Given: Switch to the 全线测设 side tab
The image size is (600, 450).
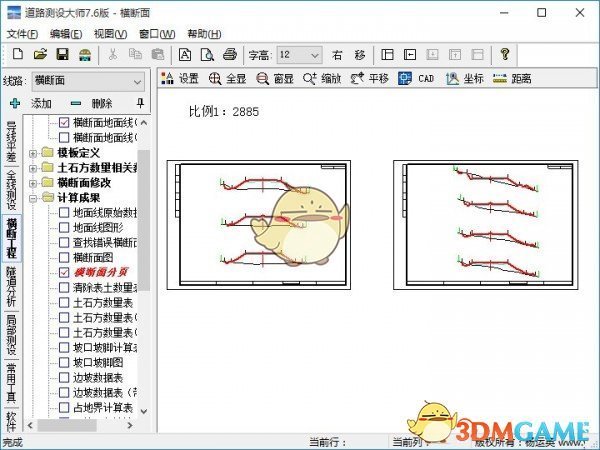Looking at the screenshot, I should (x=12, y=190).
